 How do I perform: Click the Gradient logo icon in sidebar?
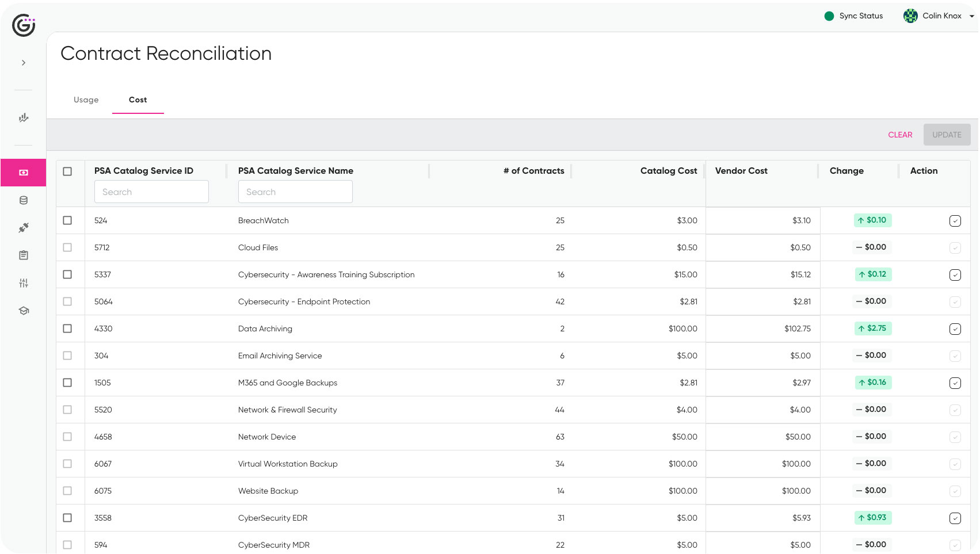24,25
